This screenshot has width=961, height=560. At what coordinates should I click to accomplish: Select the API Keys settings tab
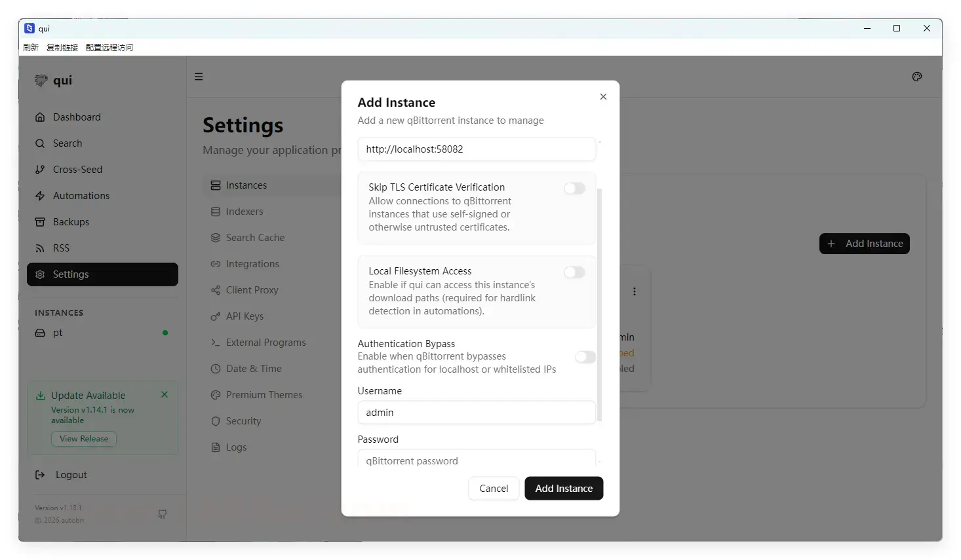(244, 316)
